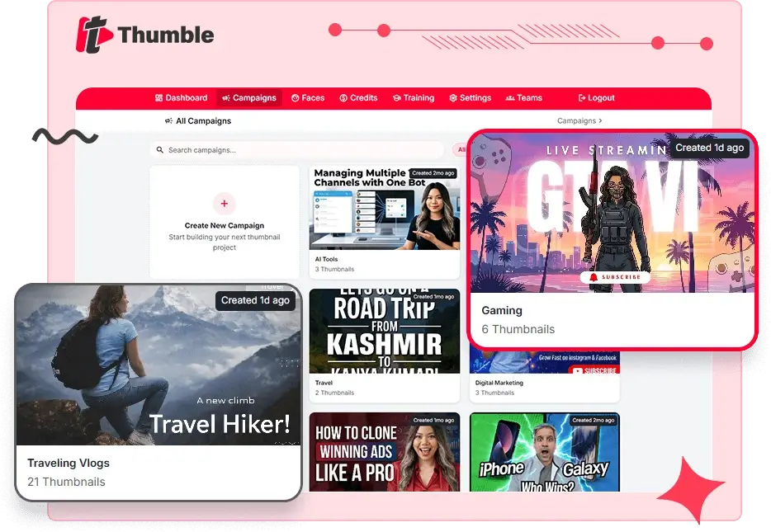The image size is (771, 532).
Task: Open the Managing Multiple Channels thumbnail
Action: pos(385,208)
